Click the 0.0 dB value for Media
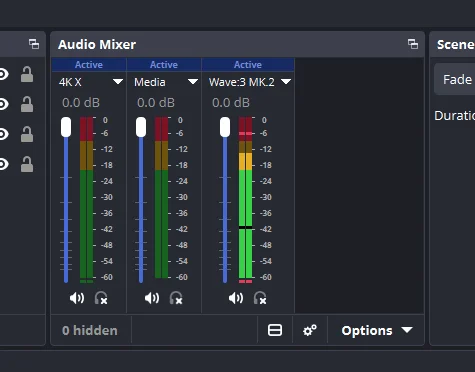Image resolution: width=475 pixels, height=372 pixels. tap(156, 103)
